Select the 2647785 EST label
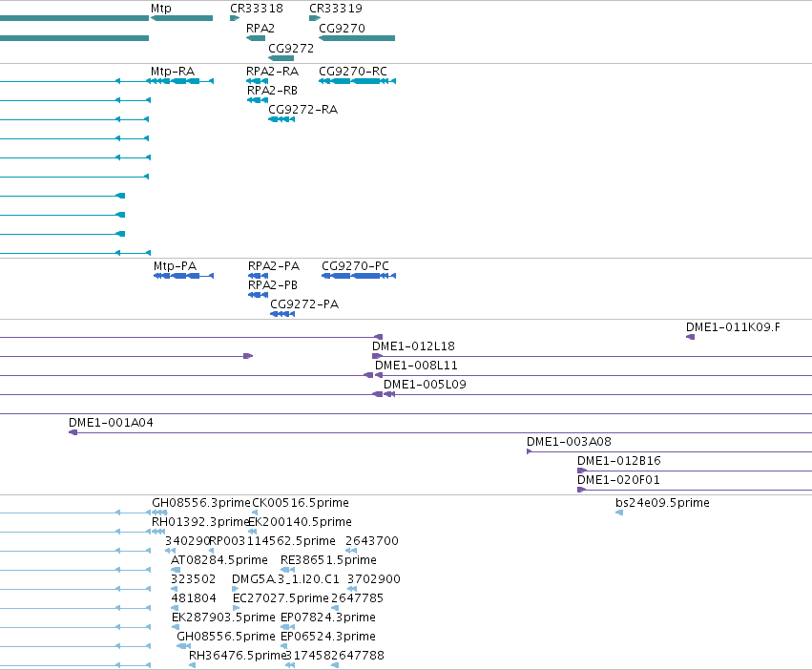The width and height of the screenshot is (812, 670). click(x=357, y=599)
